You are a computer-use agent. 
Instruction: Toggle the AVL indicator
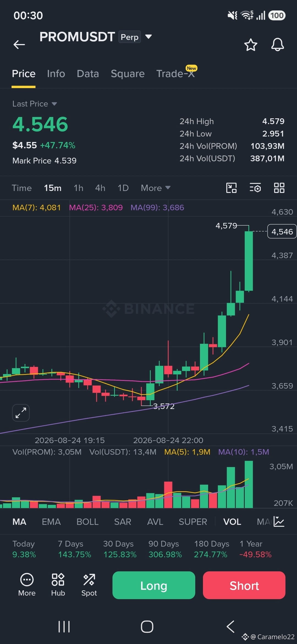[x=155, y=522]
